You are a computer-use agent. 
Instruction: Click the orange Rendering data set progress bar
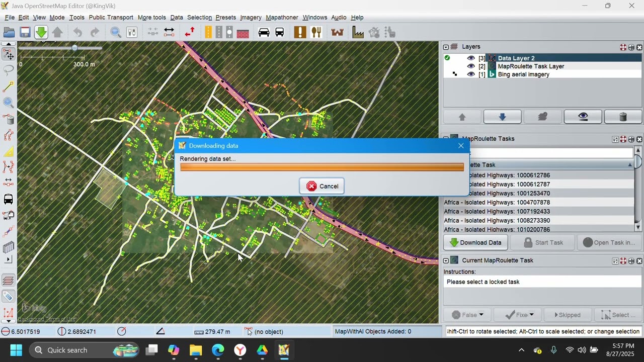point(322,167)
